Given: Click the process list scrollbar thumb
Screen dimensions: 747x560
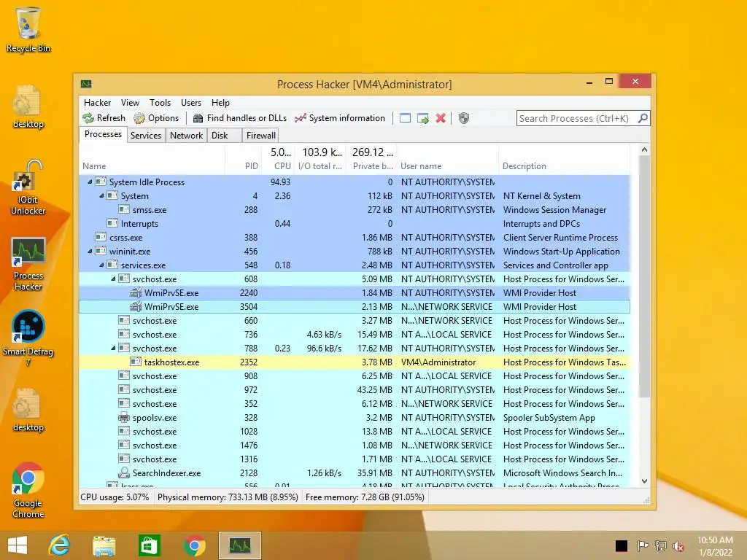Looking at the screenshot, I should click(644, 276).
